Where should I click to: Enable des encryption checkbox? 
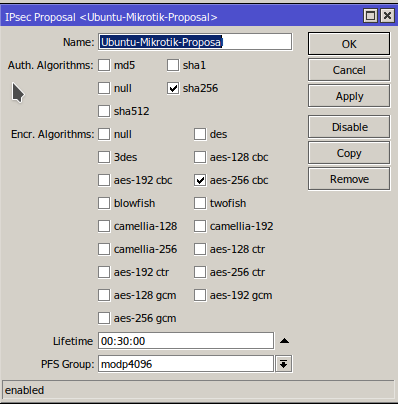coord(200,134)
